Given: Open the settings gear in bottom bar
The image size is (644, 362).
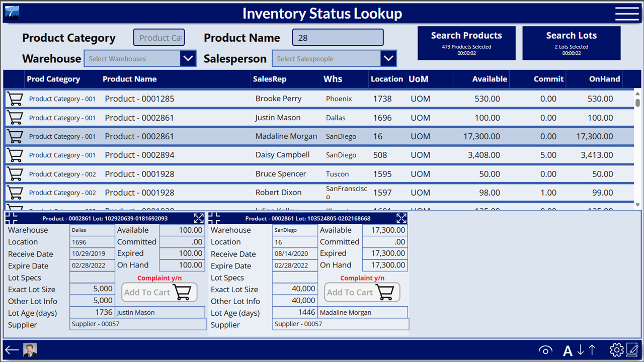Looking at the screenshot, I should coord(616,350).
